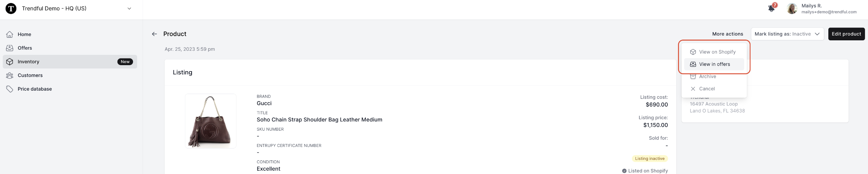Image resolution: width=868 pixels, height=174 pixels.
Task: Click the Gucci bag product thumbnail
Action: tap(211, 121)
